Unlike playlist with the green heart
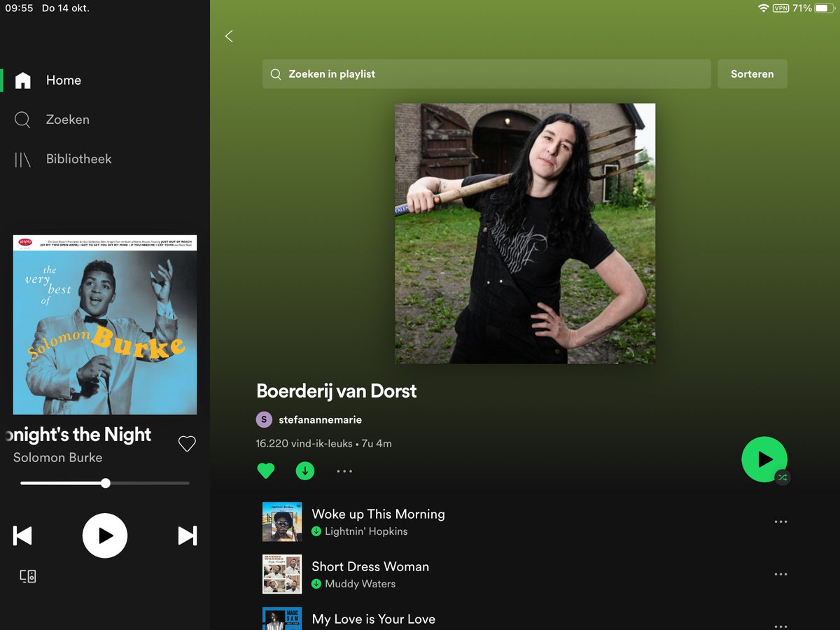840x630 pixels. point(266,471)
